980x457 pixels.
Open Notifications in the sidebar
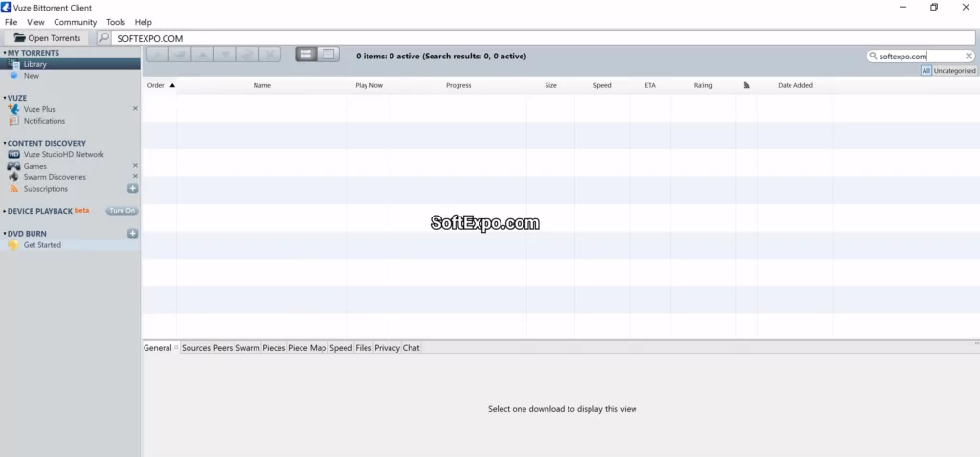tap(70, 120)
